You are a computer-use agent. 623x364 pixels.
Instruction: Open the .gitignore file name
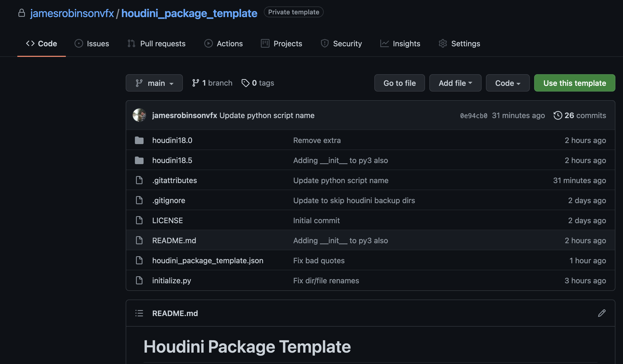tap(169, 200)
